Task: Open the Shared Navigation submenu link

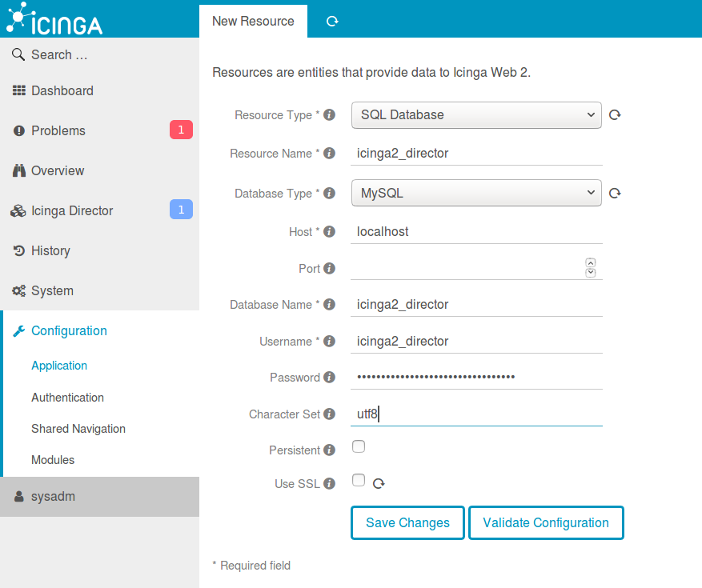Action: (x=78, y=429)
